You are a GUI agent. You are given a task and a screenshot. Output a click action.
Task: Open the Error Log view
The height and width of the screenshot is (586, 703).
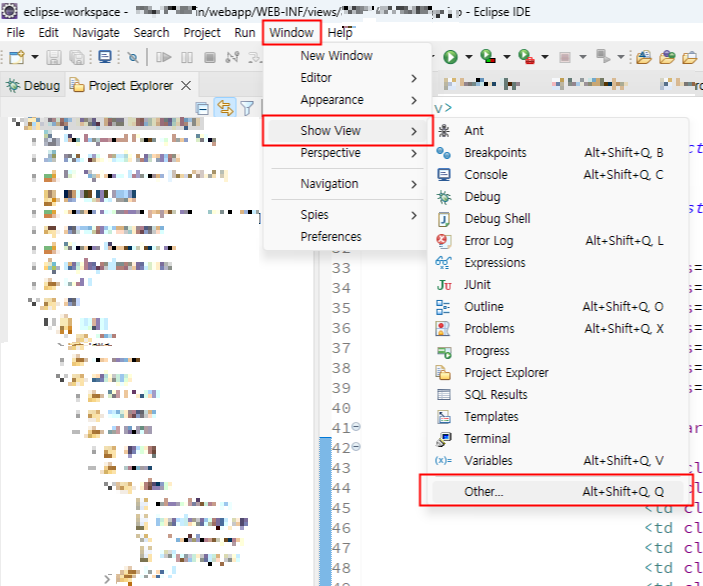(x=558, y=240)
